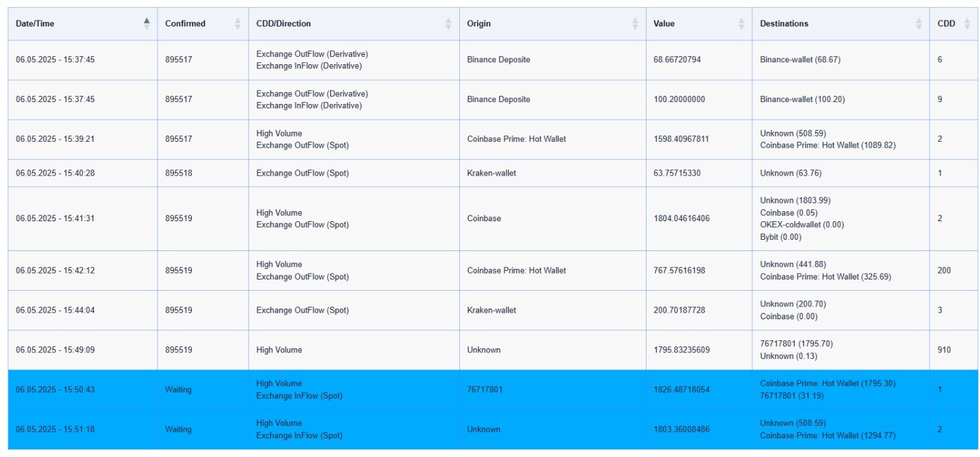Click origin Unknown in 15:49:09 row
The width and height of the screenshot is (980, 457).
[x=484, y=350]
